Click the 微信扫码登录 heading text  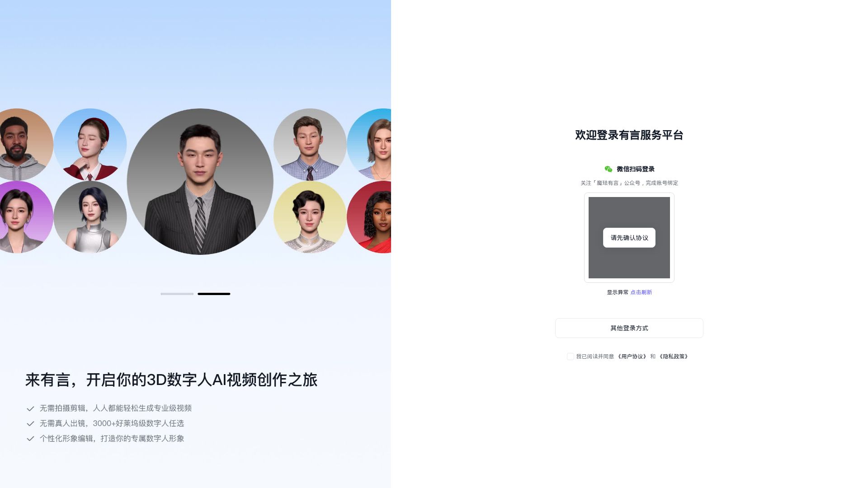click(x=635, y=169)
